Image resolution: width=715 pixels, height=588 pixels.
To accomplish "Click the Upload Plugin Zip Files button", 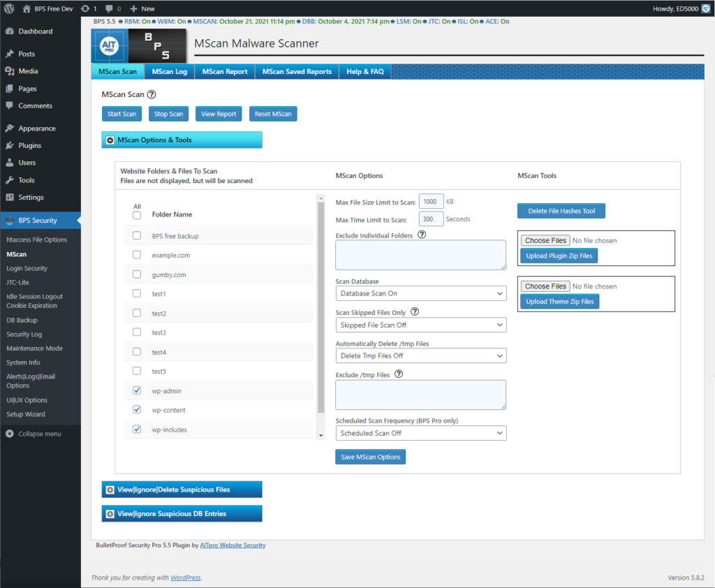I will (x=559, y=256).
